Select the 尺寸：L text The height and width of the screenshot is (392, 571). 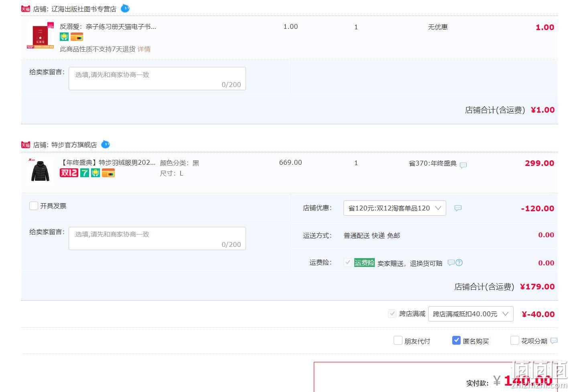[x=171, y=173]
